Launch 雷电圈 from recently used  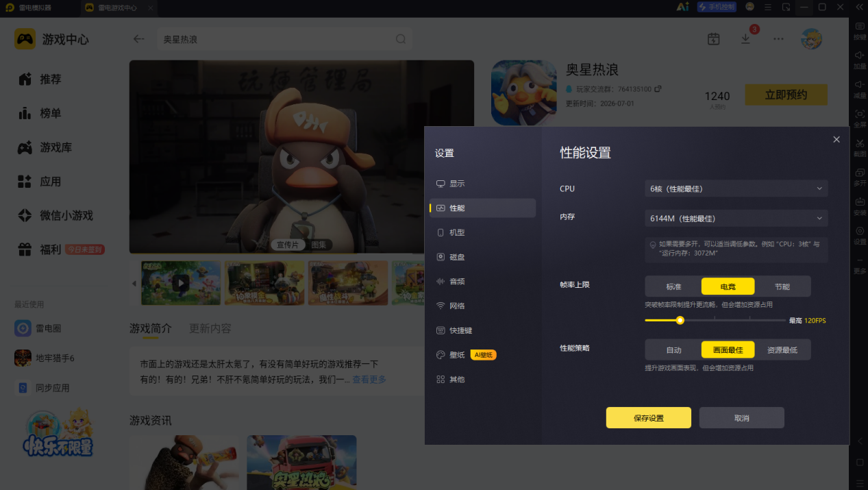(38, 328)
